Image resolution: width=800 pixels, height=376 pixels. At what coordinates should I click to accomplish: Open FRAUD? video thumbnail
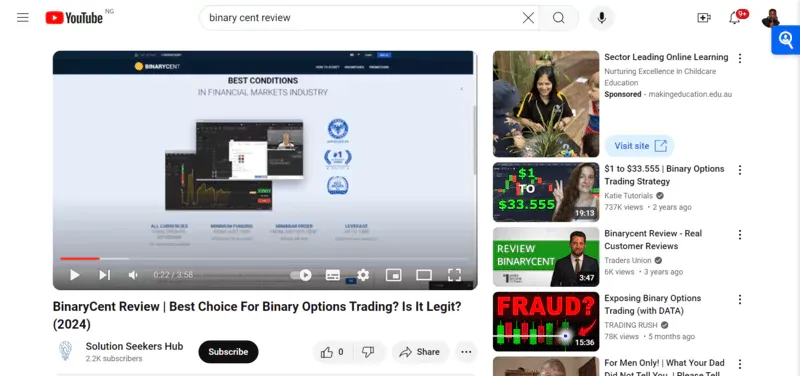[546, 321]
